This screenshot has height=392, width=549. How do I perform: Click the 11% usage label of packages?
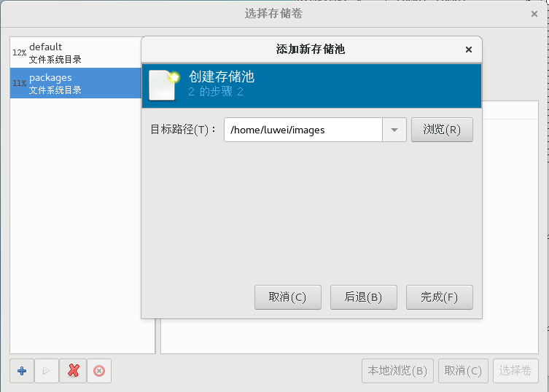20,83
